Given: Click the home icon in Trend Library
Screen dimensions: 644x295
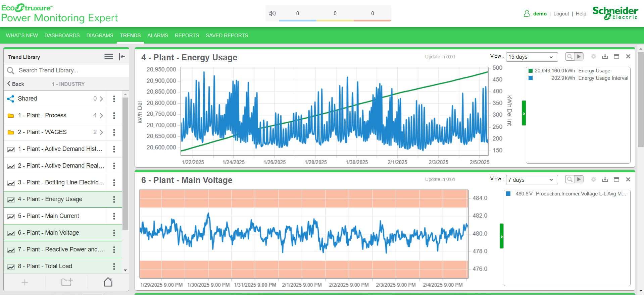Looking at the screenshot, I should [x=108, y=282].
